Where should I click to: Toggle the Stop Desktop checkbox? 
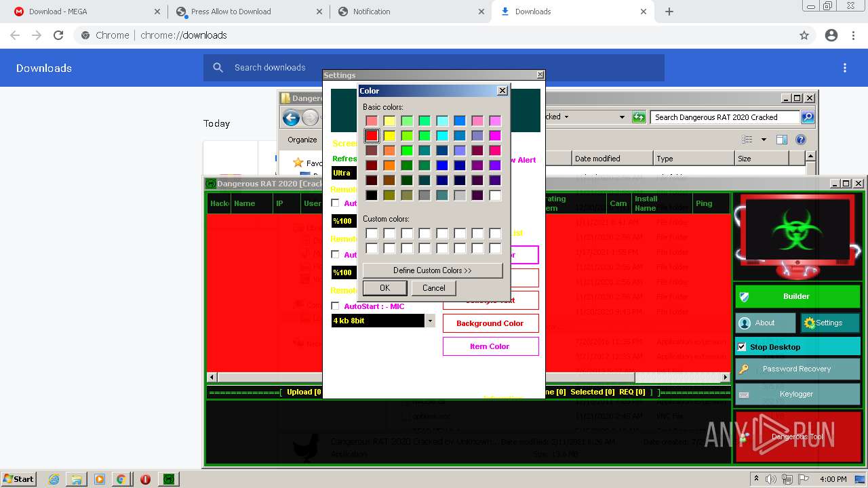tap(742, 347)
